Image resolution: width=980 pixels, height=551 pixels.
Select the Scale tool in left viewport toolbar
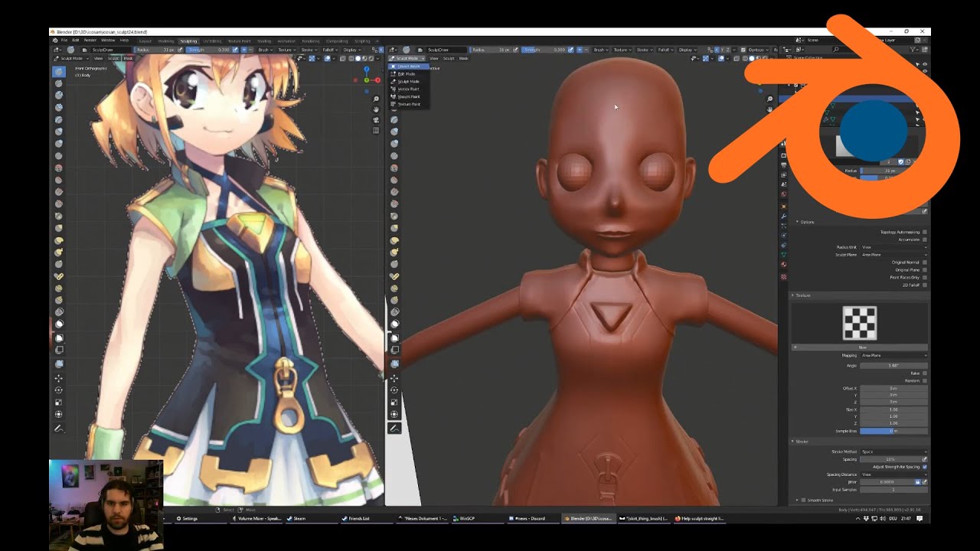pos(59,403)
